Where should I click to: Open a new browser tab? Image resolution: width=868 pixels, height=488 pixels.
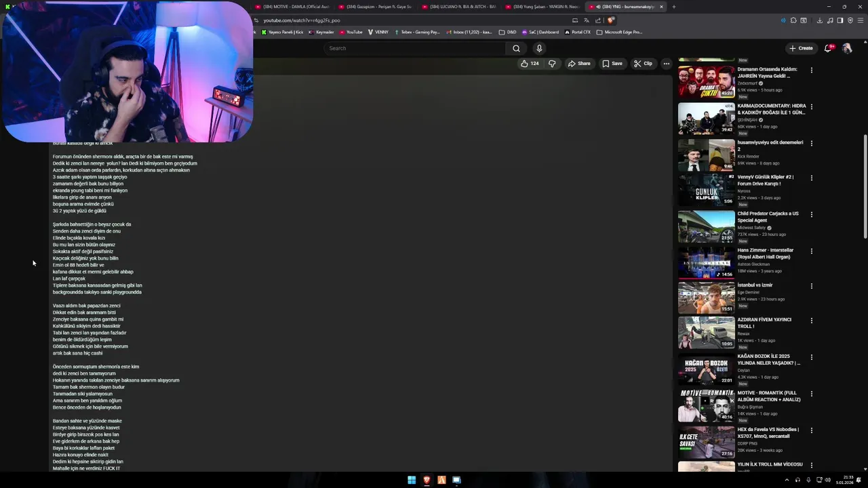[673, 7]
